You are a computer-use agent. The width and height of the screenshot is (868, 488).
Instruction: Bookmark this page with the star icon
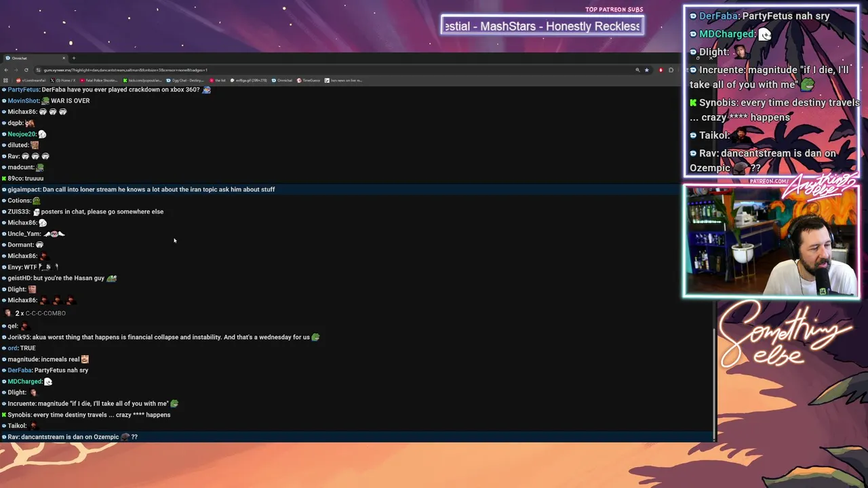[647, 70]
